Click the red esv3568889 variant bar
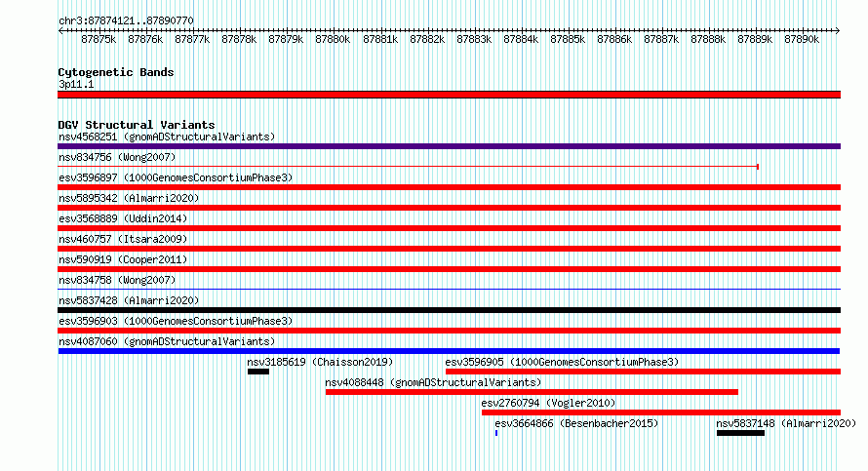This screenshot has height=471, width=868. (449, 228)
